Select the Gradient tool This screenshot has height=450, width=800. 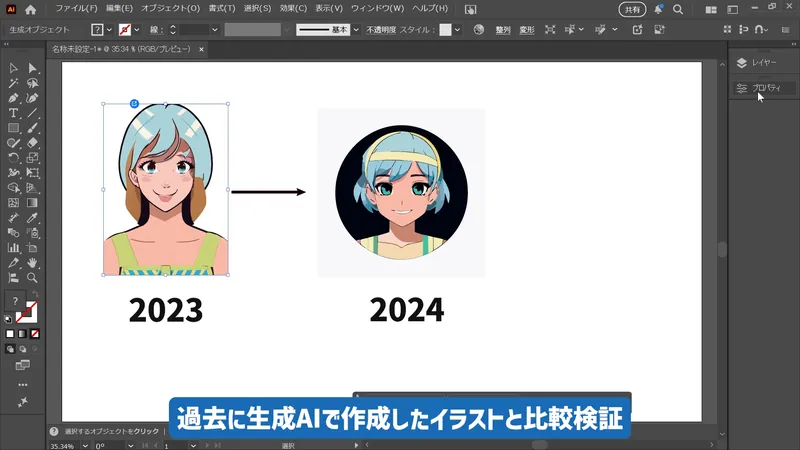pos(33,203)
